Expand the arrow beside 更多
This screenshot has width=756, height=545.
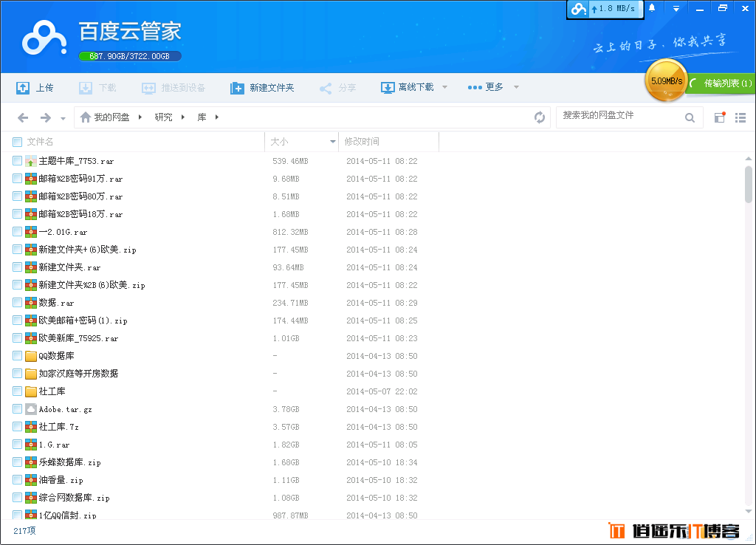click(516, 87)
